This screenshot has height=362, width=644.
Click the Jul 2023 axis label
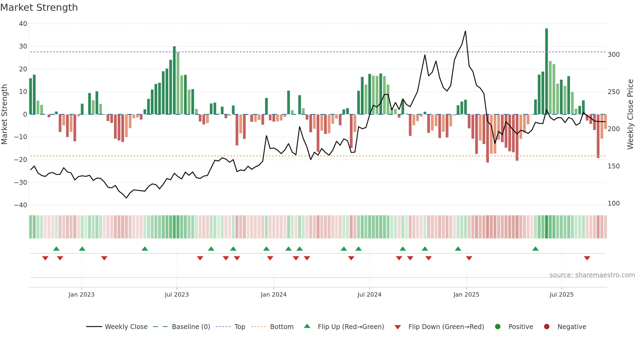pyautogui.click(x=177, y=294)
